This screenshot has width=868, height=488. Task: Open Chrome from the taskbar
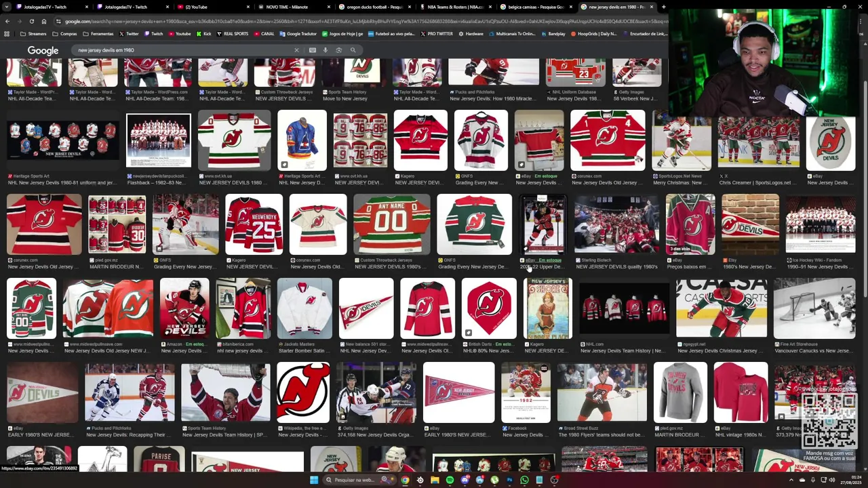click(405, 480)
